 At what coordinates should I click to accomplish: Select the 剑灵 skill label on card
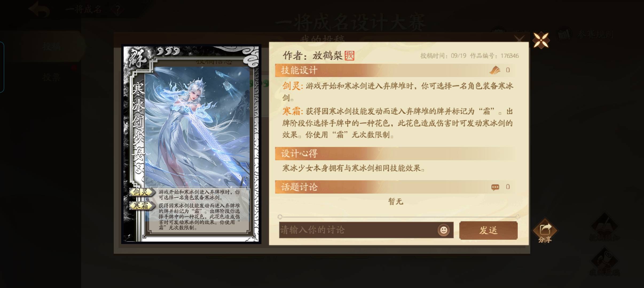point(141,192)
